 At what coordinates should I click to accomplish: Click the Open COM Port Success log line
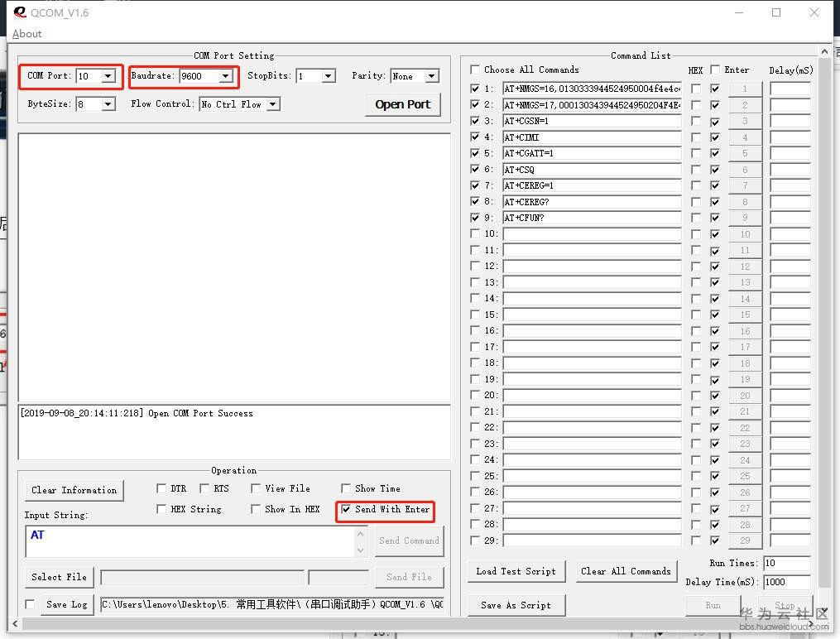coord(137,414)
